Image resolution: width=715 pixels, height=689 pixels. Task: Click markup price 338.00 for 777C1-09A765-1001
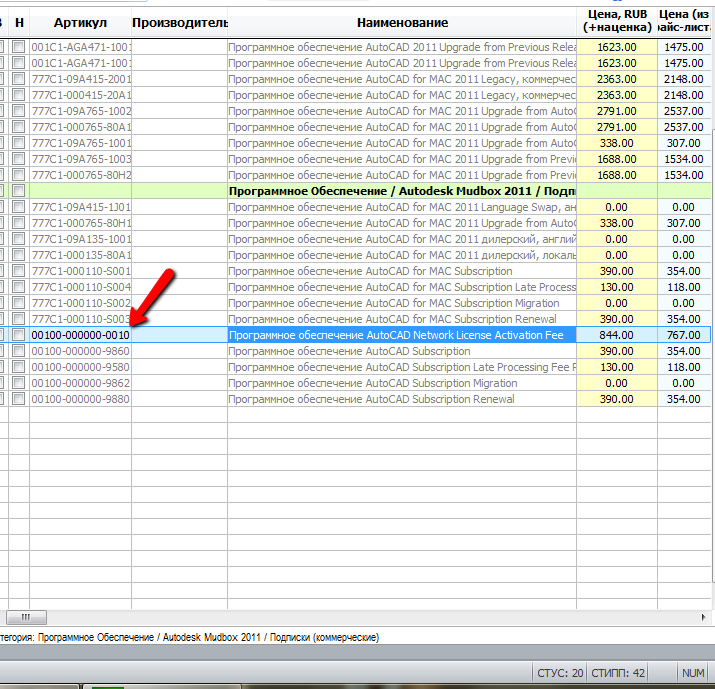click(x=617, y=143)
